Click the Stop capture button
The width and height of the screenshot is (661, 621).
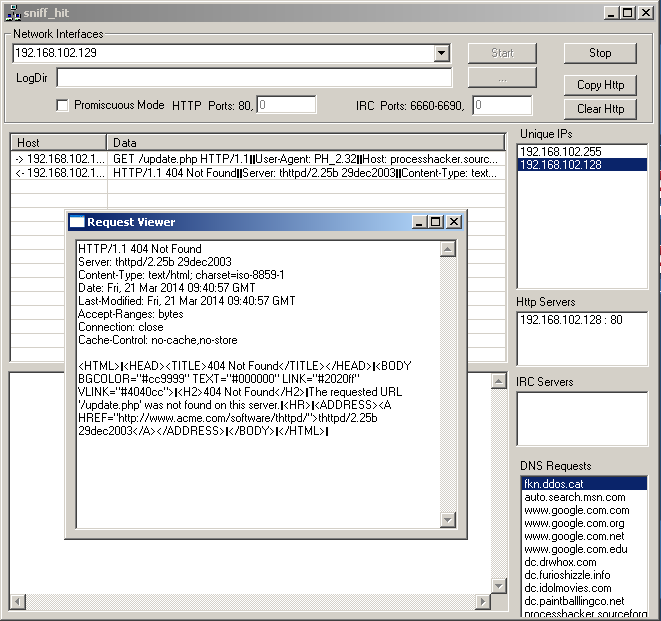[600, 53]
